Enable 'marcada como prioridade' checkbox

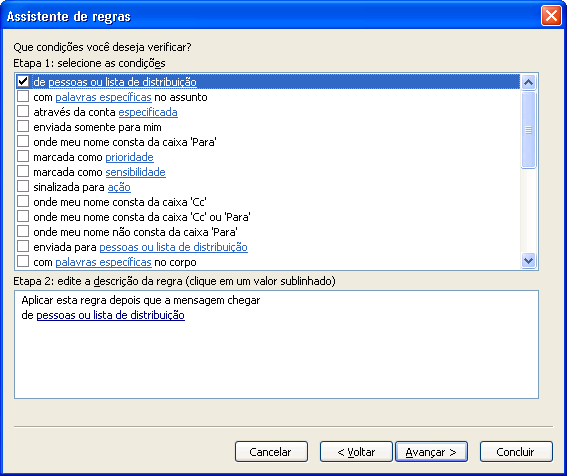click(23, 156)
